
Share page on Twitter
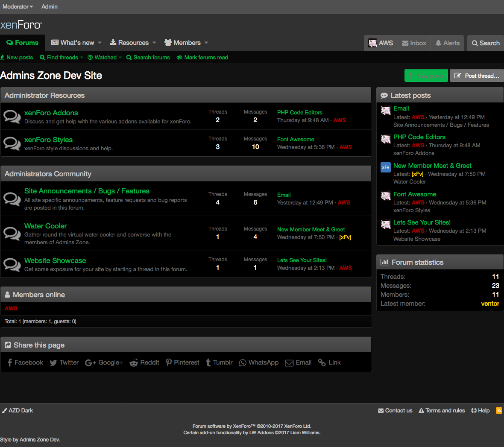coord(64,362)
